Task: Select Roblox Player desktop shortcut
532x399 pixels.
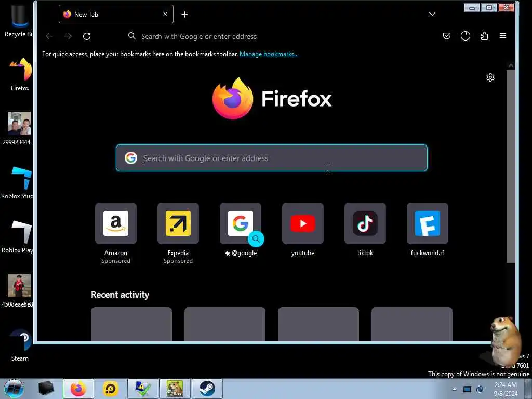Action: (x=18, y=237)
